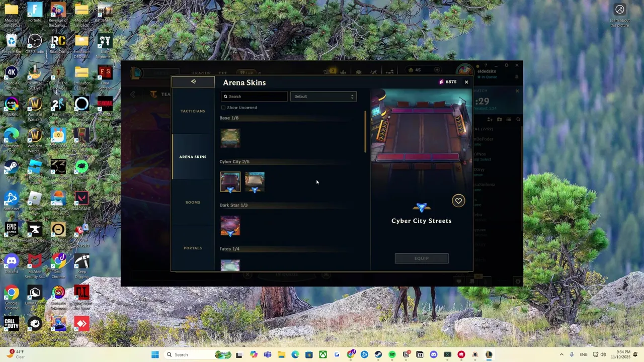Open RoadCraft desktop shortcut
The height and width of the screenshot is (362, 644).
(58, 44)
